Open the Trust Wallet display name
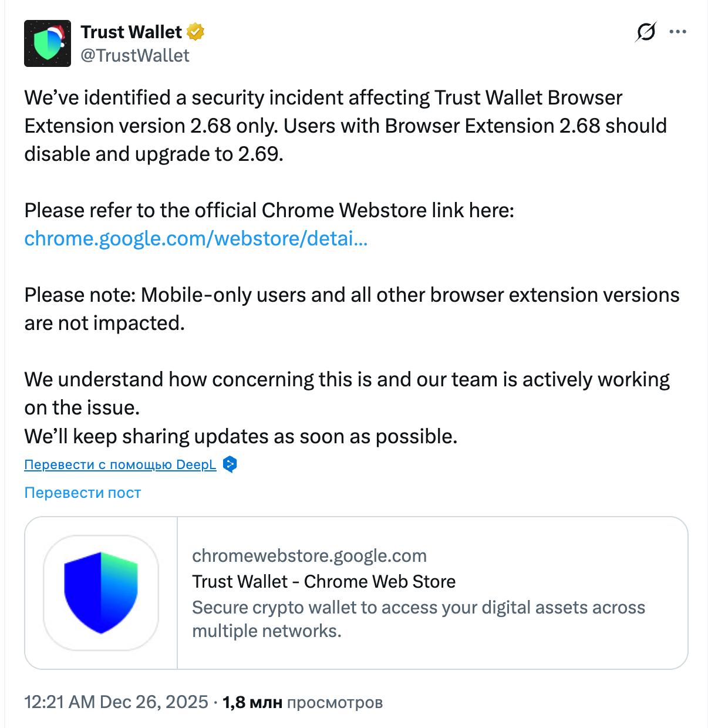Image resolution: width=708 pixels, height=728 pixels. coord(132,32)
